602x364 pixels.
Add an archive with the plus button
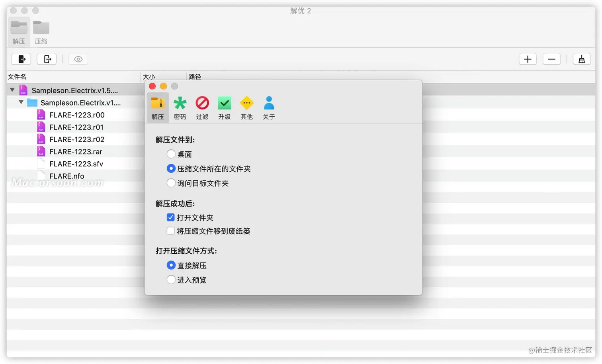528,59
